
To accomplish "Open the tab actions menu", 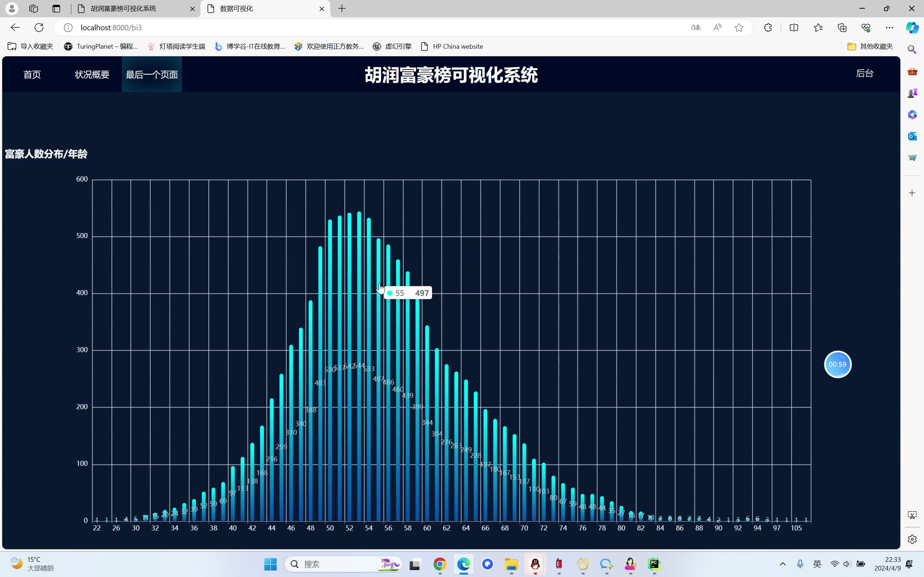I will pos(56,8).
